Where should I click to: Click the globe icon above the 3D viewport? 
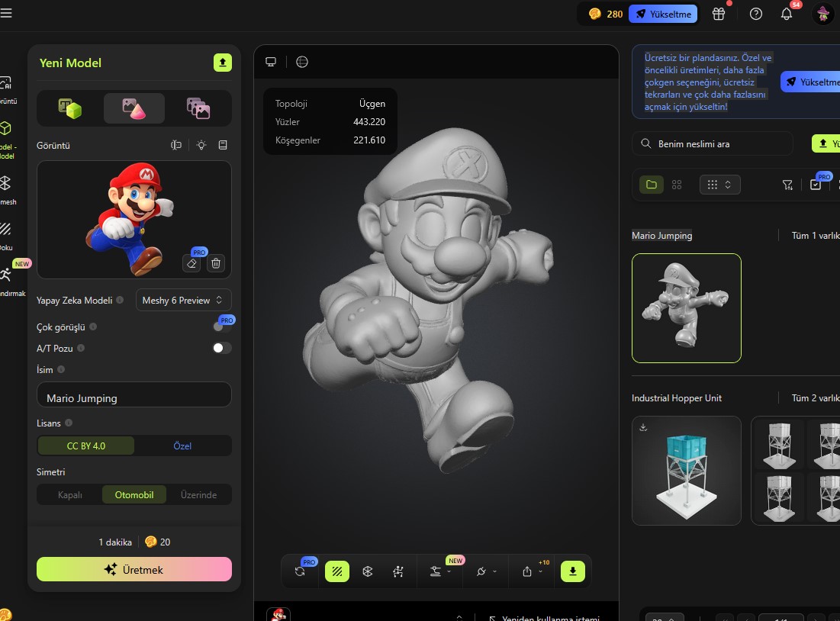click(x=302, y=62)
